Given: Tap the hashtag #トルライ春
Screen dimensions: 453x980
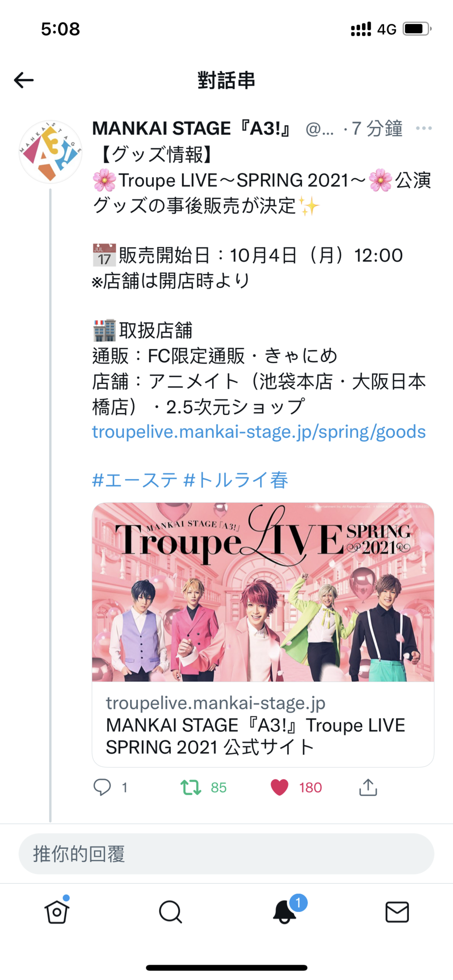Looking at the screenshot, I should (x=236, y=480).
